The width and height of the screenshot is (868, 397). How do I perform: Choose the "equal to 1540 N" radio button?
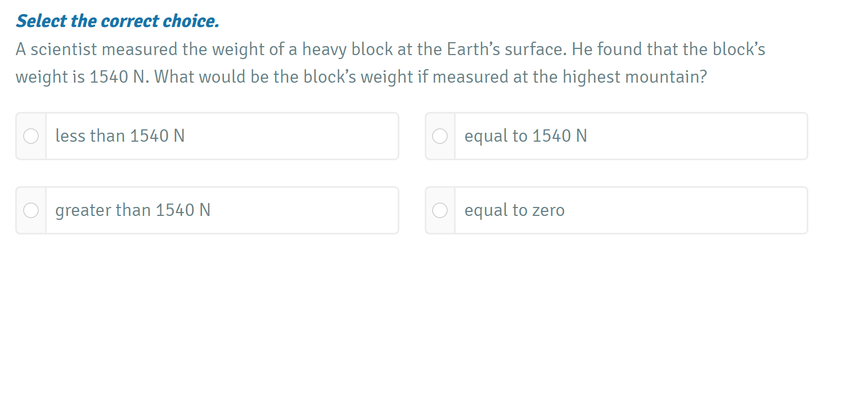(440, 136)
